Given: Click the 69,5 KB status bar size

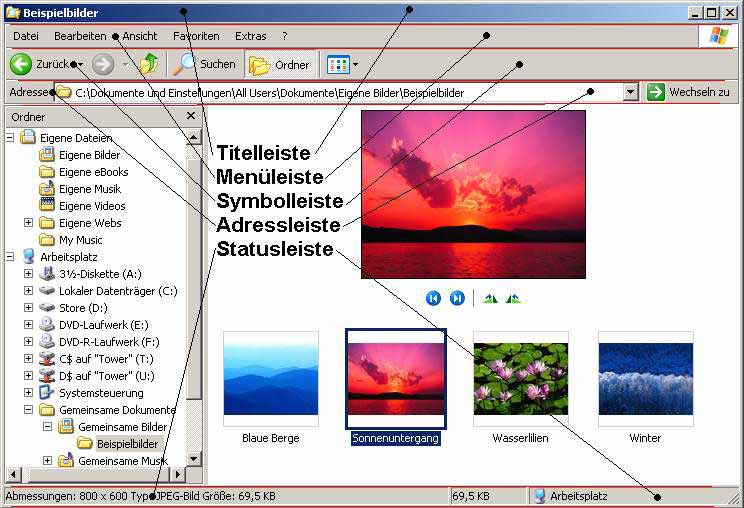Looking at the screenshot, I should [x=488, y=496].
